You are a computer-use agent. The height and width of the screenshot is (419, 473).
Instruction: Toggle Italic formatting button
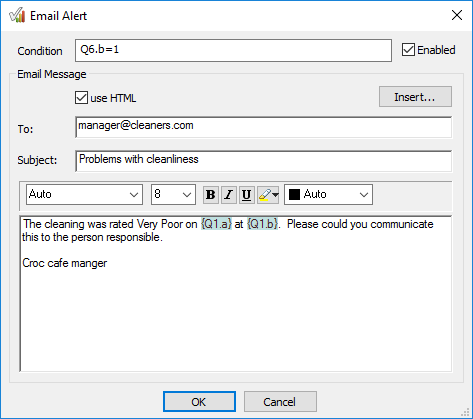pos(229,195)
